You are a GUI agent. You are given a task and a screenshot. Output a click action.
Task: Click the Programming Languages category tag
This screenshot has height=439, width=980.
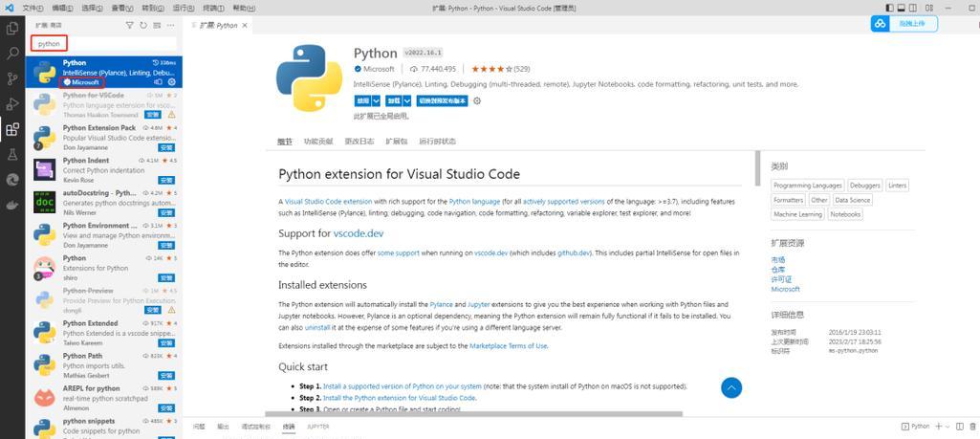pos(808,186)
